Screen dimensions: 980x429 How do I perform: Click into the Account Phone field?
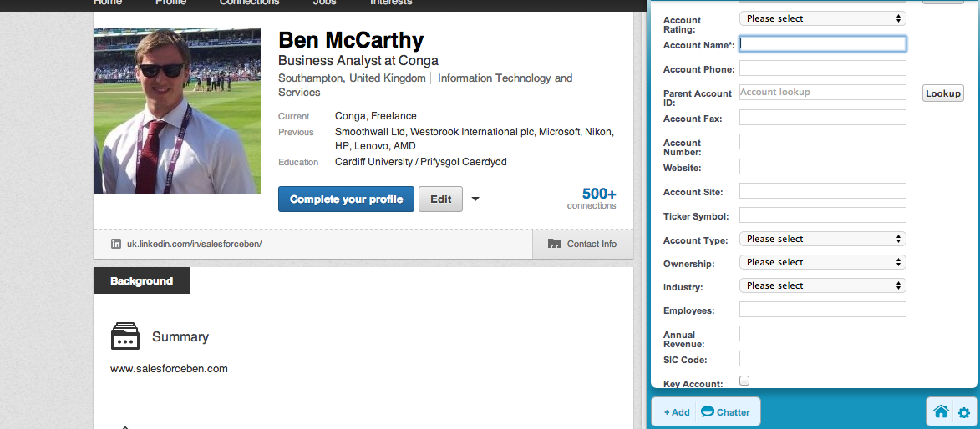click(822, 68)
